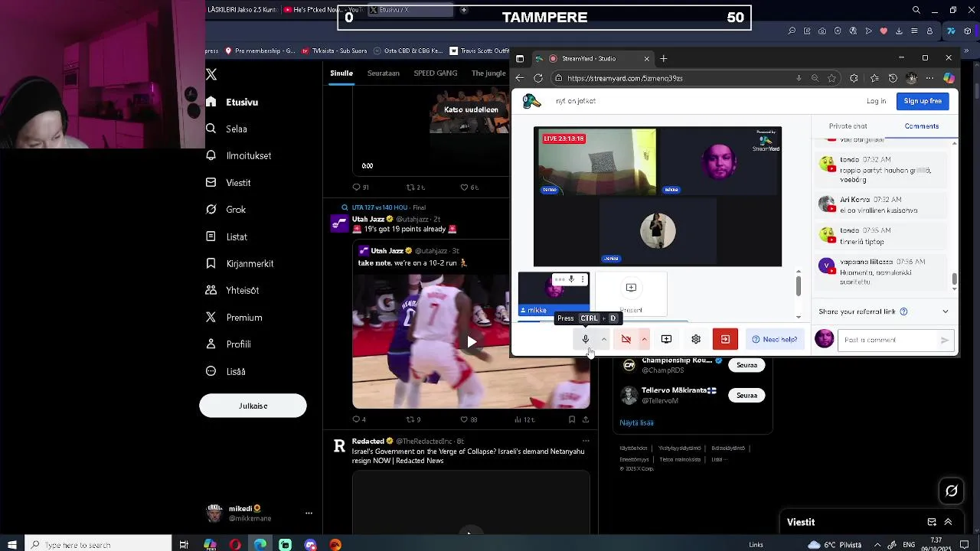Screen dimensions: 980x551
Task: Click Sign up free button
Action: click(x=923, y=101)
